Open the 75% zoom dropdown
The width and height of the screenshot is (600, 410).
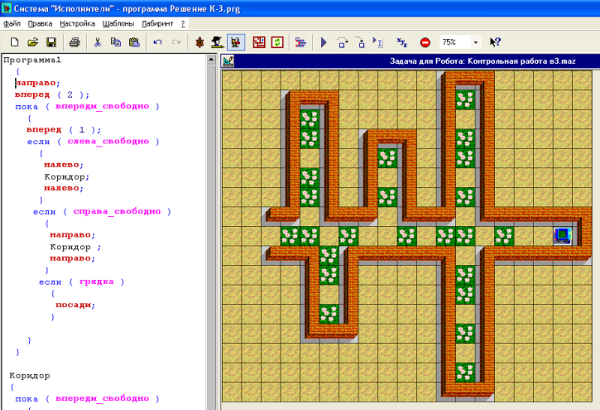point(474,43)
